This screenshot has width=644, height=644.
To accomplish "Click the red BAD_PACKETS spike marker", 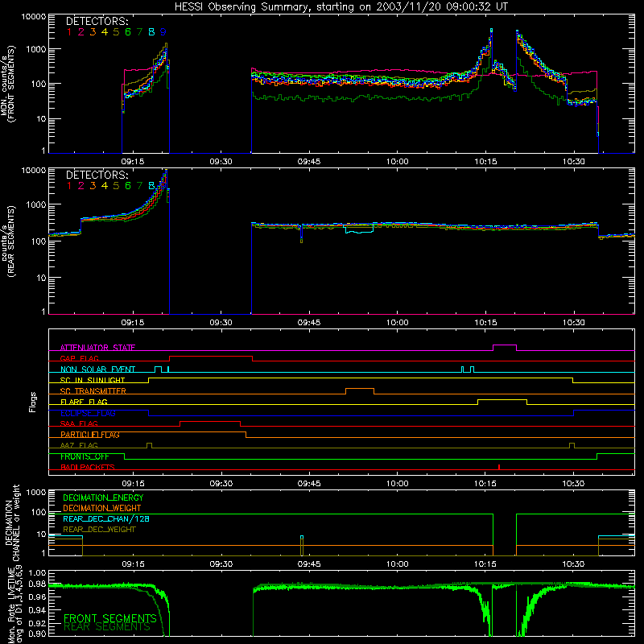I will pos(499,467).
